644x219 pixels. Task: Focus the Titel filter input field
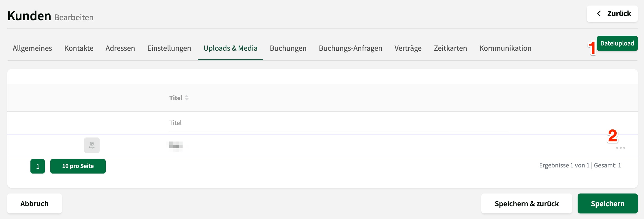point(339,123)
